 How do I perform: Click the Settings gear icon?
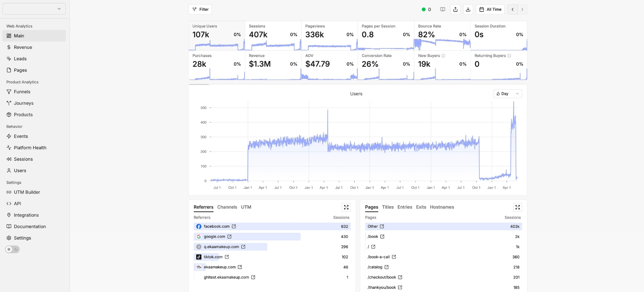pyautogui.click(x=9, y=238)
